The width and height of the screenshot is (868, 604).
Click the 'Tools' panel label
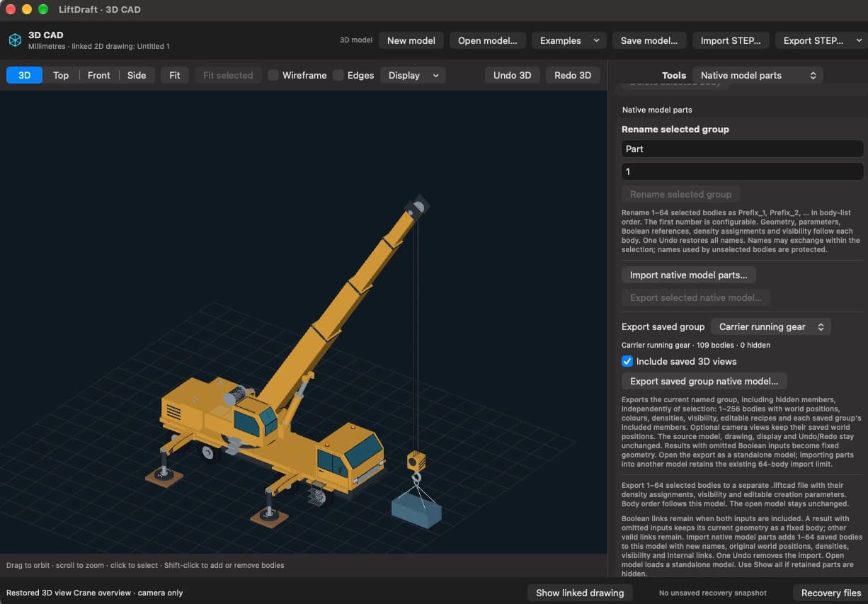(x=674, y=75)
